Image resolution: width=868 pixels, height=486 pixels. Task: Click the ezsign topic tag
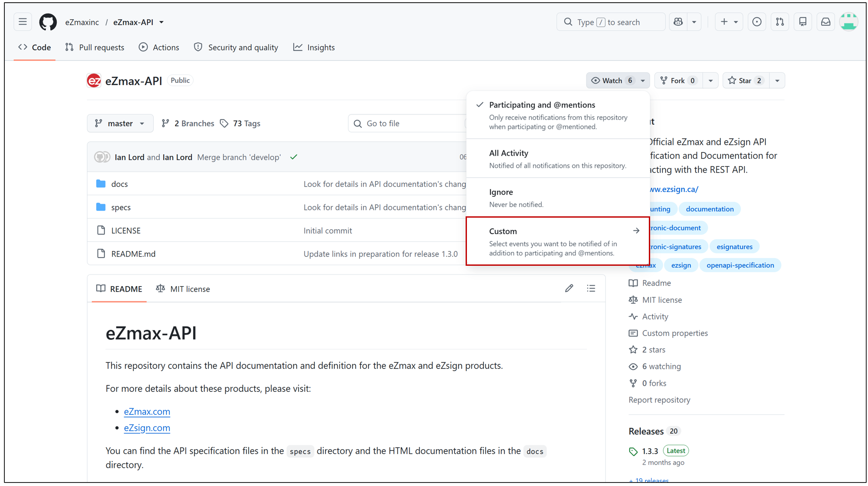point(681,265)
